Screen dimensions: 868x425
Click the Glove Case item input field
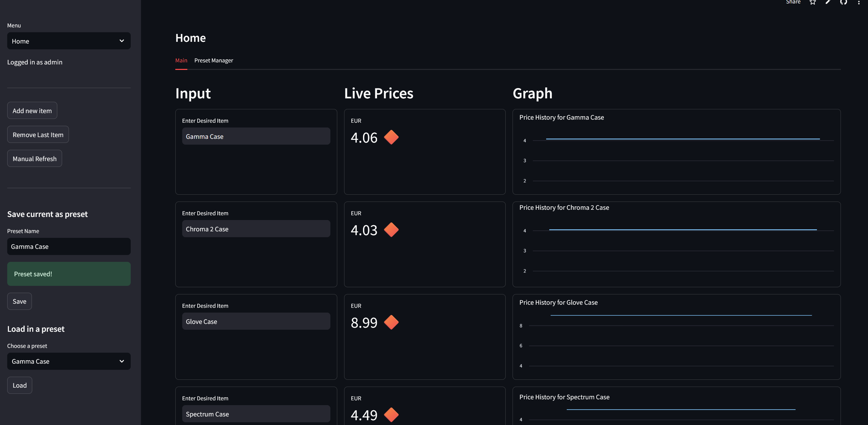pyautogui.click(x=256, y=321)
